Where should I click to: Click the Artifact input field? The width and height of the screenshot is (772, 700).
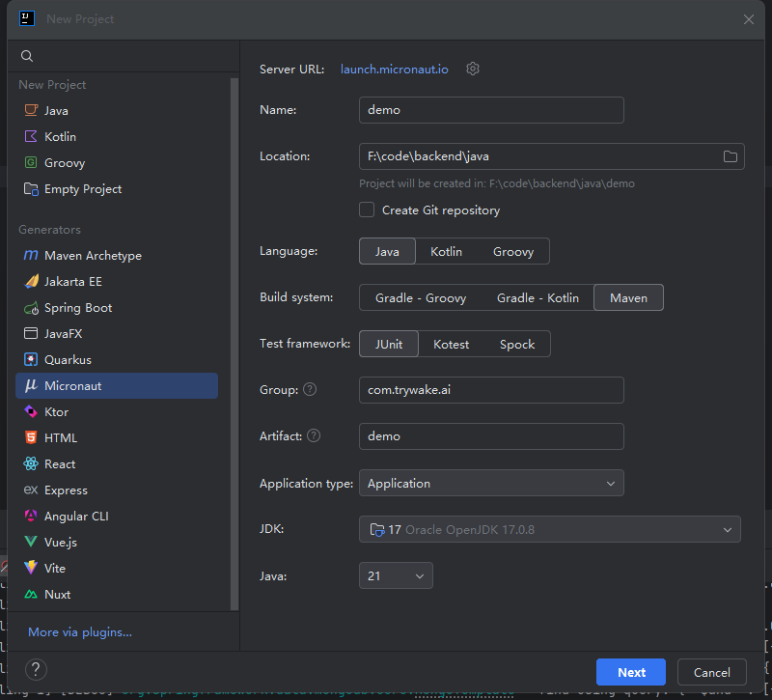tap(491, 436)
